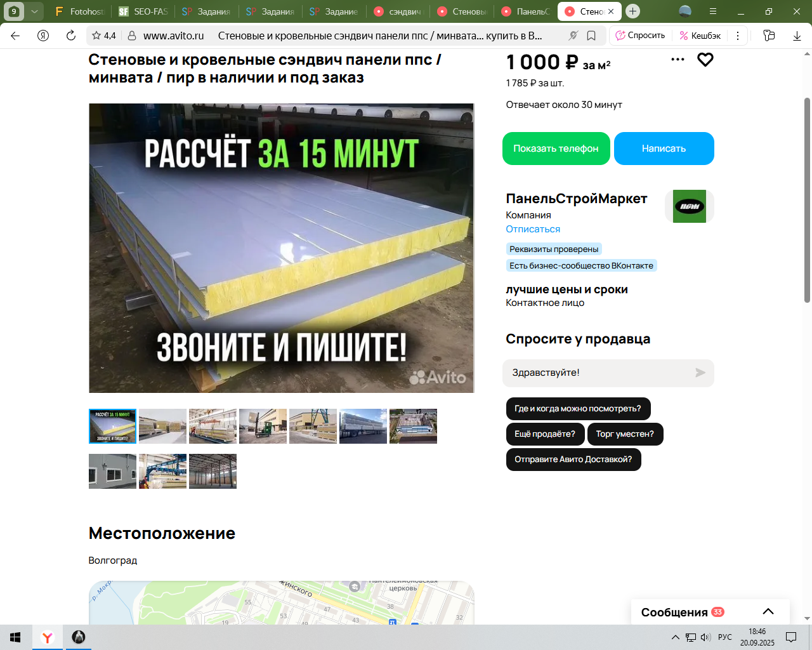Open Yandex Browser from the taskbar

(x=47, y=637)
